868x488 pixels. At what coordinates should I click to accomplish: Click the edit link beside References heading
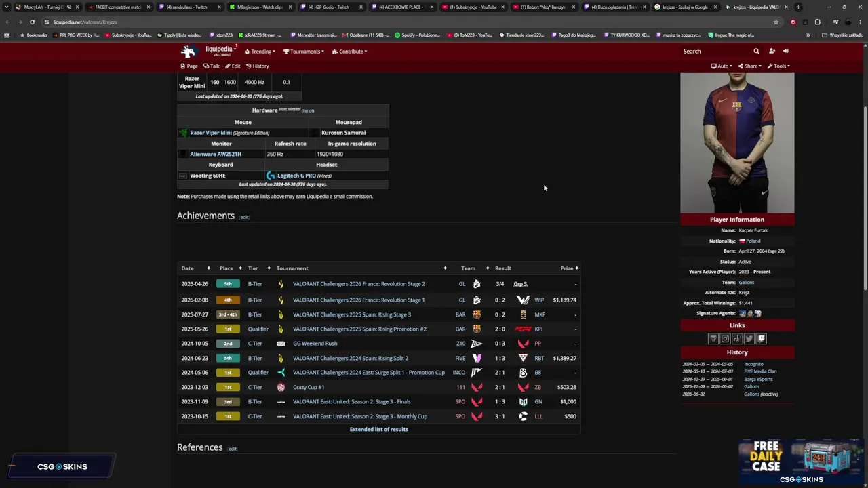click(232, 449)
